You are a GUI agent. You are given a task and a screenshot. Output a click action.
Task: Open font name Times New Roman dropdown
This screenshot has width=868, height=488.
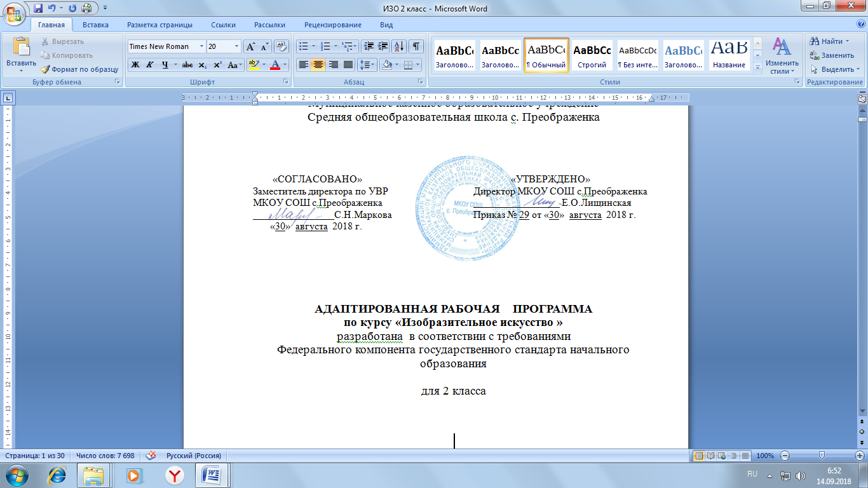[x=202, y=46]
